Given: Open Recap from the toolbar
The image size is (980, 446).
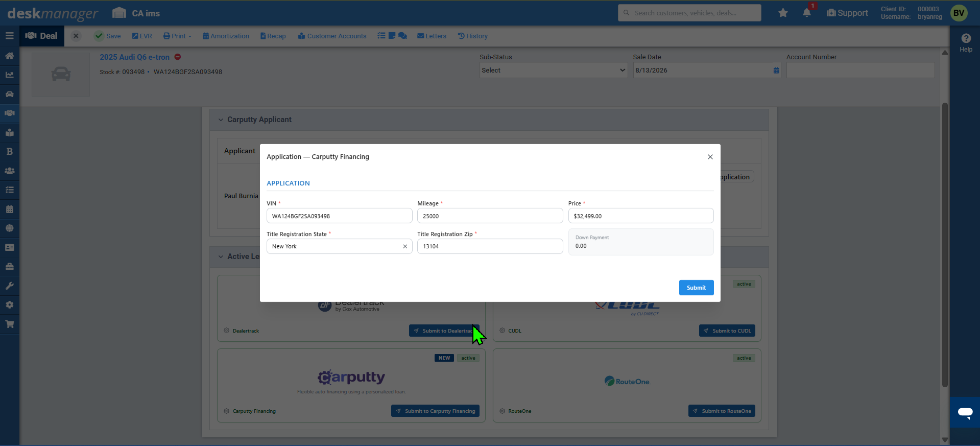Looking at the screenshot, I should (x=273, y=36).
